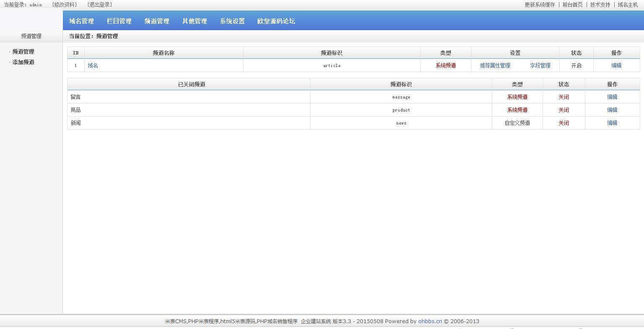
Task: Click 添加频道 to add a channel
Action: [x=22, y=62]
